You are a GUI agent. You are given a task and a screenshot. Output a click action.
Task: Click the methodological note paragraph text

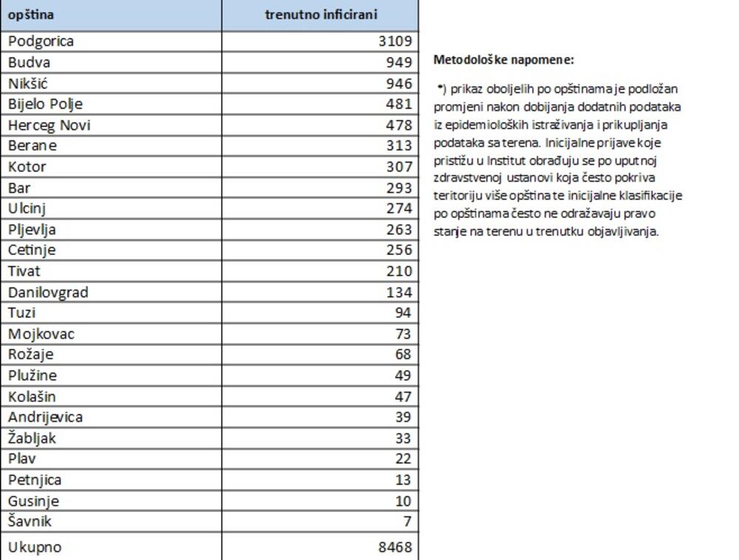coord(558,160)
